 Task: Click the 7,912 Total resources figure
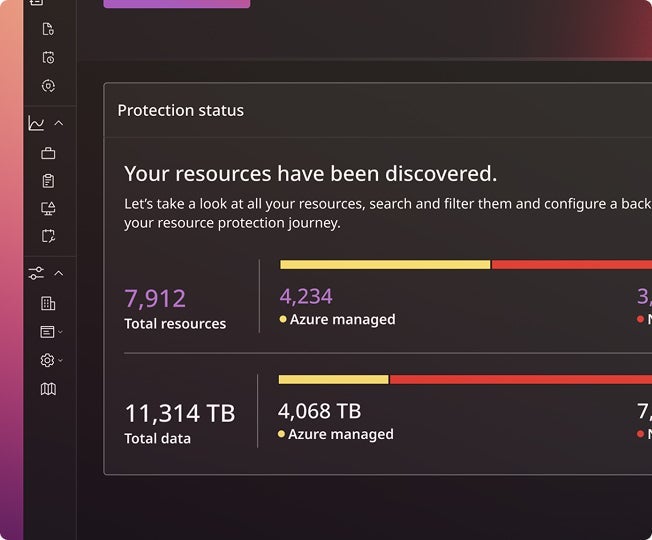tap(155, 299)
